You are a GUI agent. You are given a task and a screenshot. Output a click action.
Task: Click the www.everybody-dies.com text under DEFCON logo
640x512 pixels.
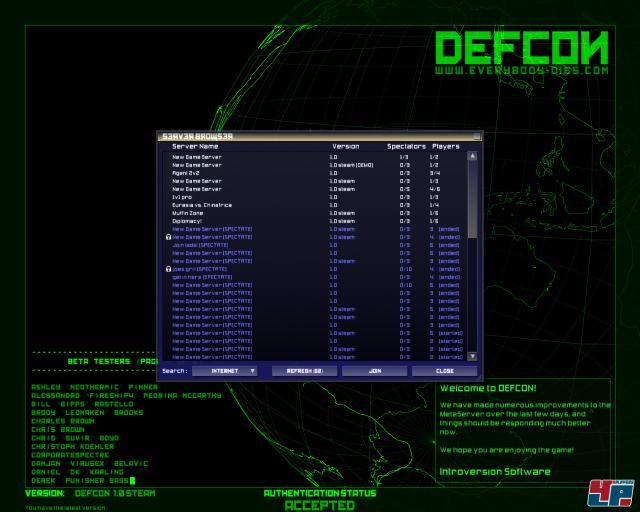pyautogui.click(x=522, y=70)
